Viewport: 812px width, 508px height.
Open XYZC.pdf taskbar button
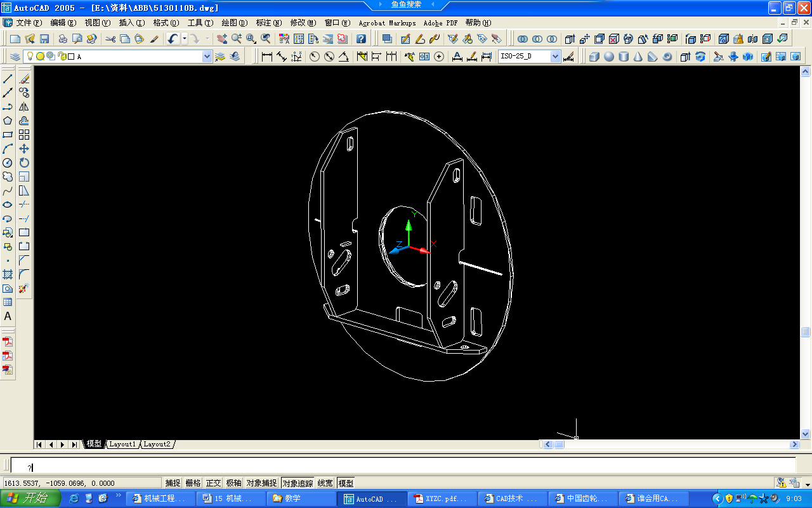click(441, 498)
